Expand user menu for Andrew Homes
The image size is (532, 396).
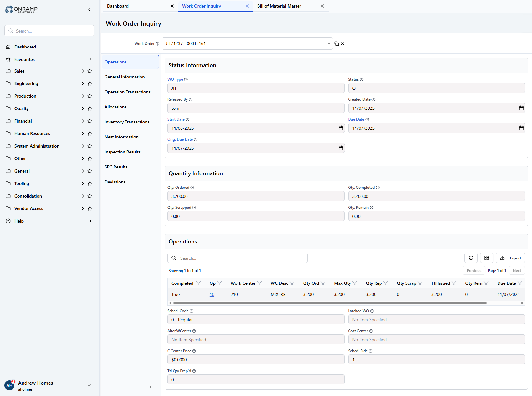click(x=89, y=385)
